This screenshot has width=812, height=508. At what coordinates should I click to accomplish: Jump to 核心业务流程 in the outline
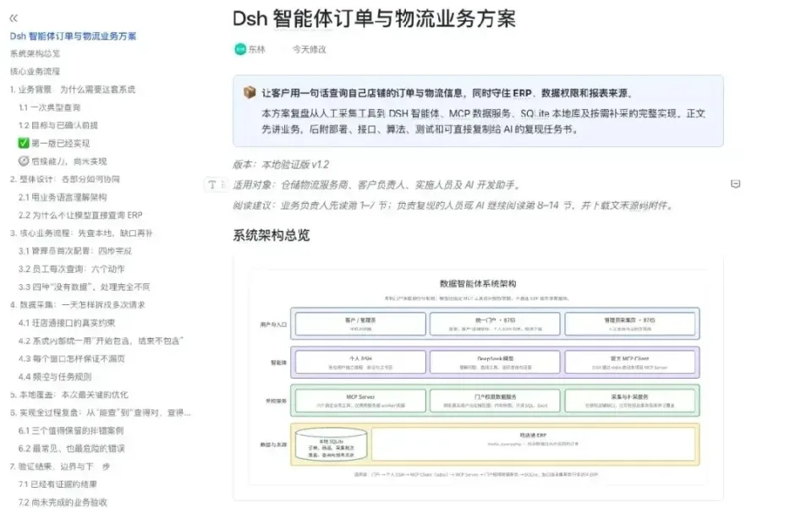click(35, 71)
